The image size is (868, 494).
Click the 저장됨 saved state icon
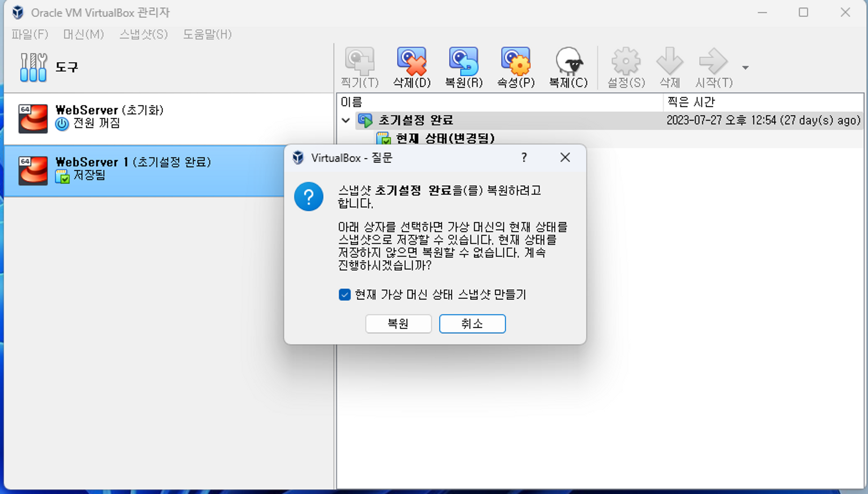[62, 176]
